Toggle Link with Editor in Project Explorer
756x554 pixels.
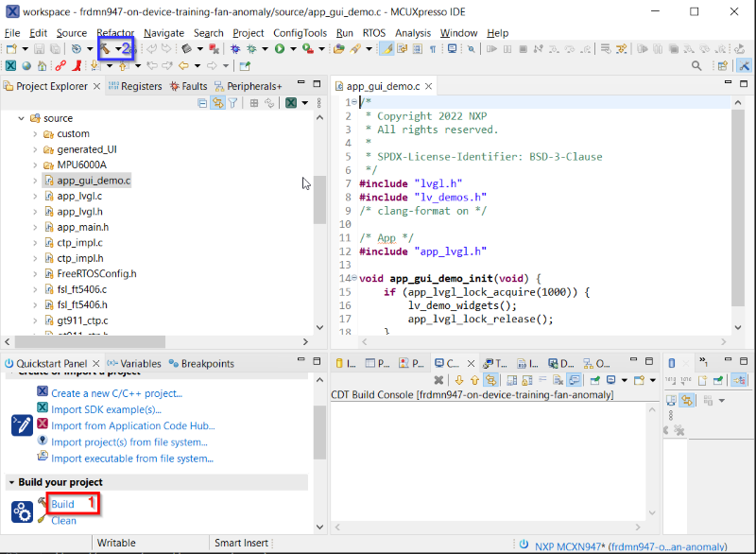(x=218, y=103)
